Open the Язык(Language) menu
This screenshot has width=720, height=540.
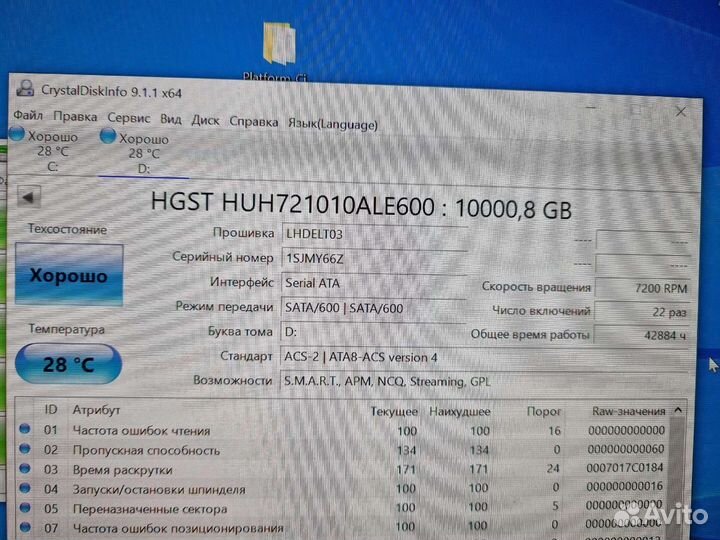(333, 124)
